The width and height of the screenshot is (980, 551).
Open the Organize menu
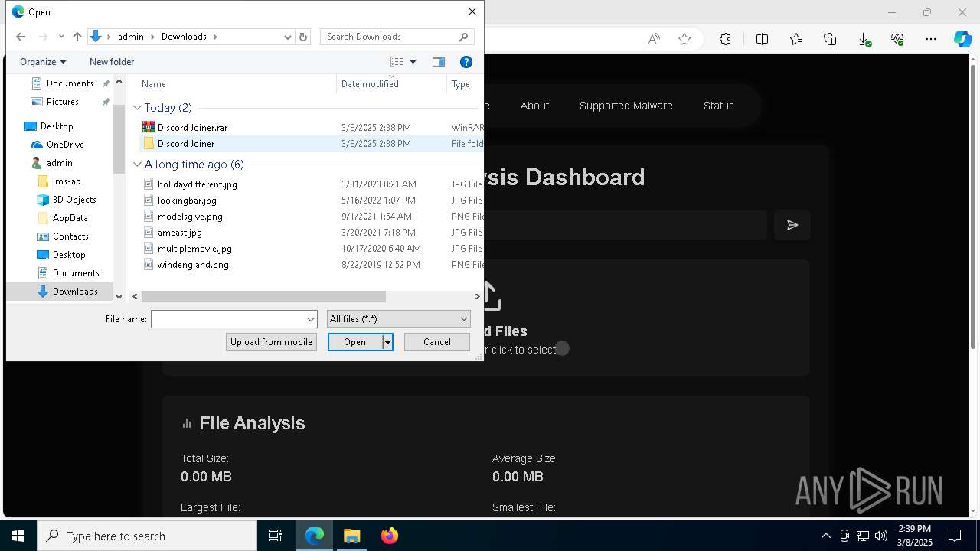(x=43, y=62)
